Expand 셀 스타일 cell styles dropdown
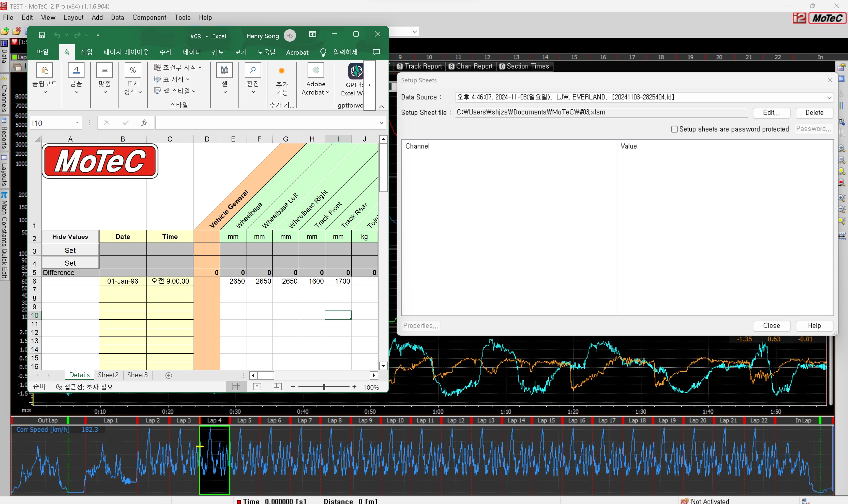 (x=175, y=91)
